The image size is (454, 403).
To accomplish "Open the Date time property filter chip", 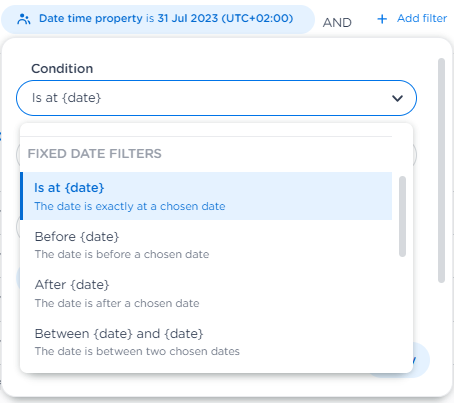I will click(158, 19).
